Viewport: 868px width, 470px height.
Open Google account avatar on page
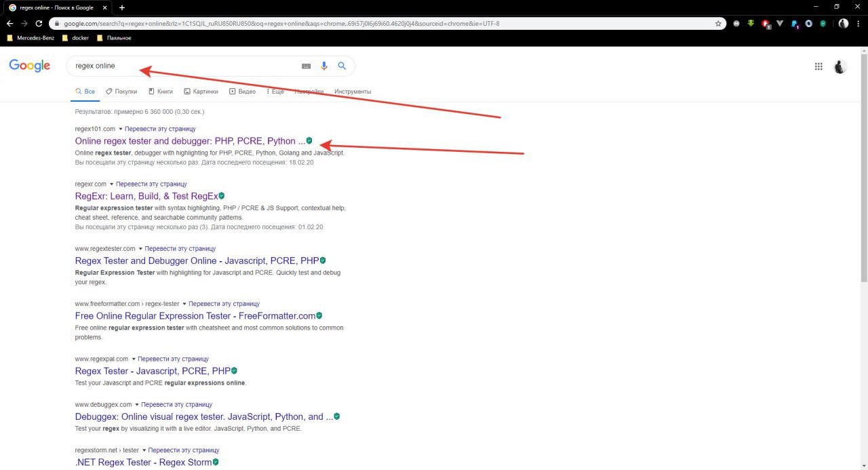pyautogui.click(x=840, y=66)
